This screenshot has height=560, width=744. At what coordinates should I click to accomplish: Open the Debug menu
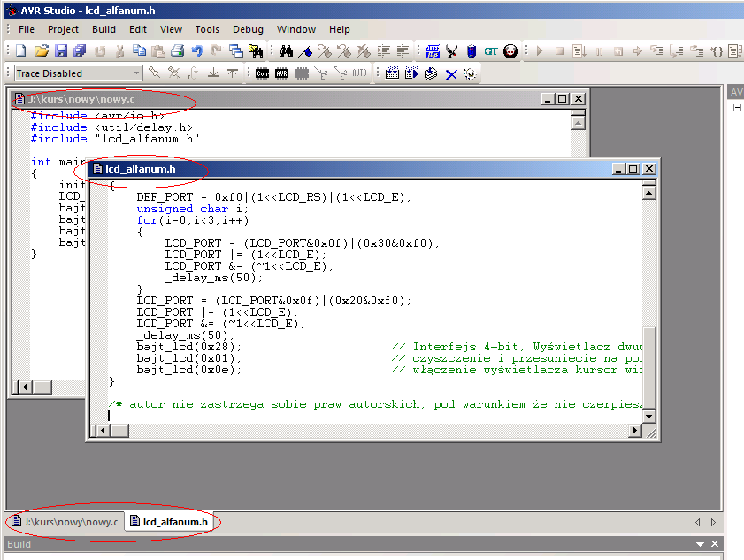click(x=248, y=29)
